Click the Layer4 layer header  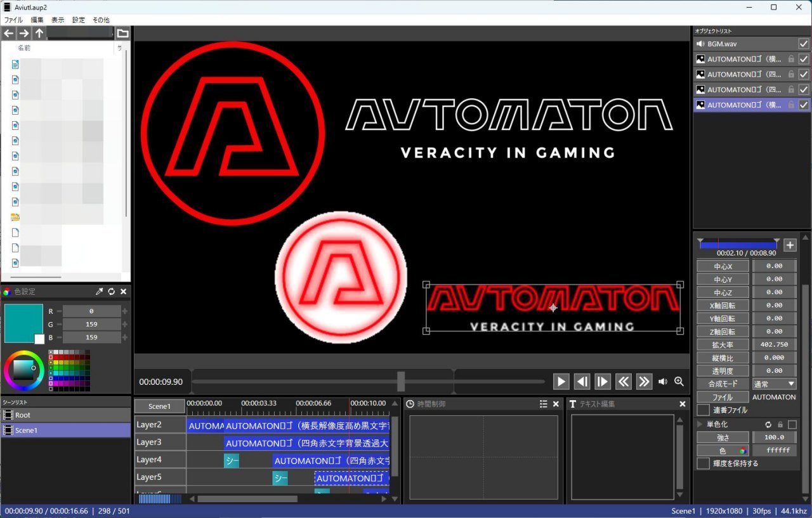pyautogui.click(x=160, y=460)
